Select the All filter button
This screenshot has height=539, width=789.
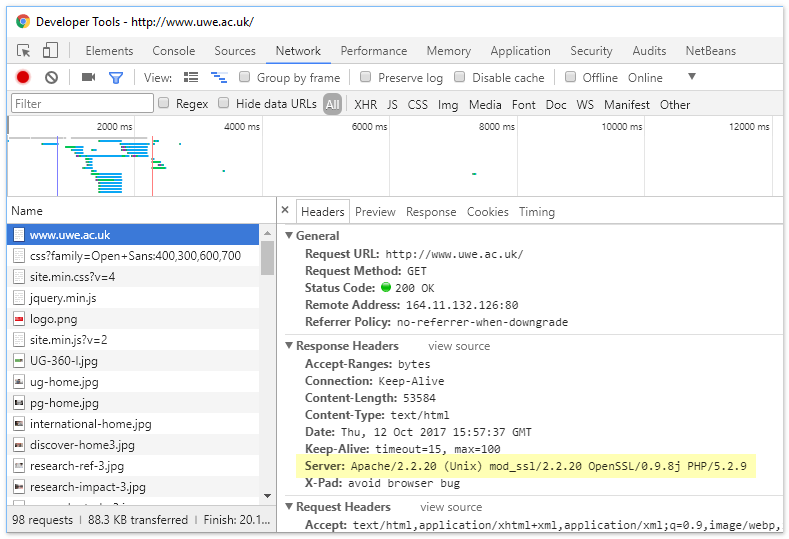point(332,104)
